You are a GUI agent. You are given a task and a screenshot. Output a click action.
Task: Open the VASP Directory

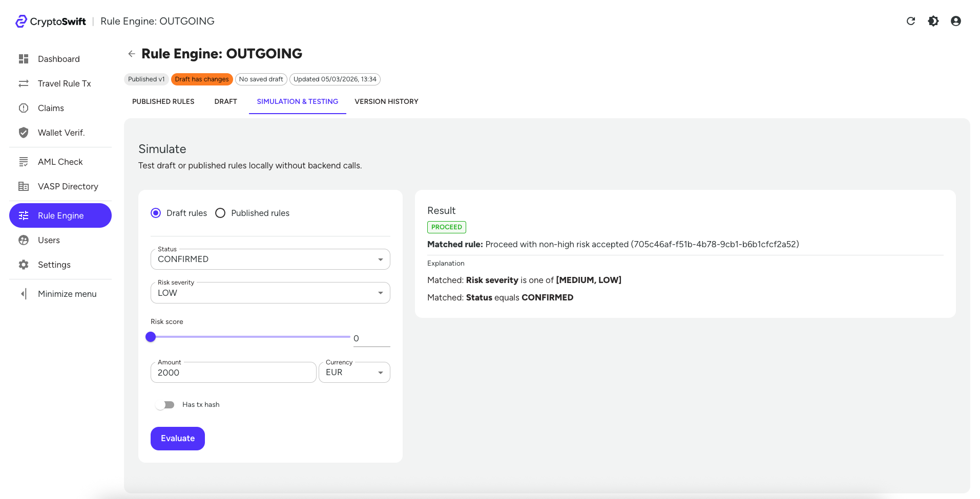tap(68, 186)
